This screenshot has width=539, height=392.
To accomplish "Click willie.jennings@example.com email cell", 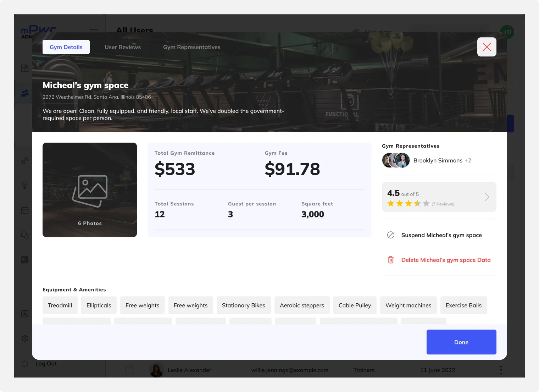I will (x=290, y=370).
